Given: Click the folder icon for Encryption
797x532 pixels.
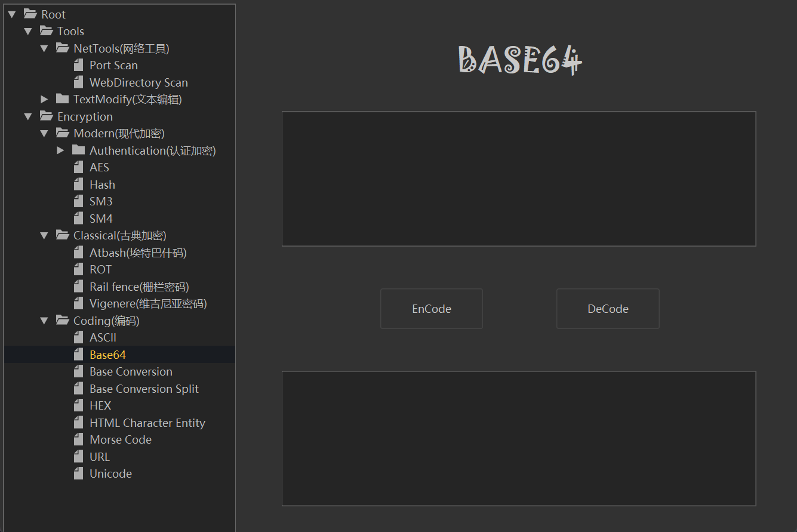Looking at the screenshot, I should pos(47,116).
